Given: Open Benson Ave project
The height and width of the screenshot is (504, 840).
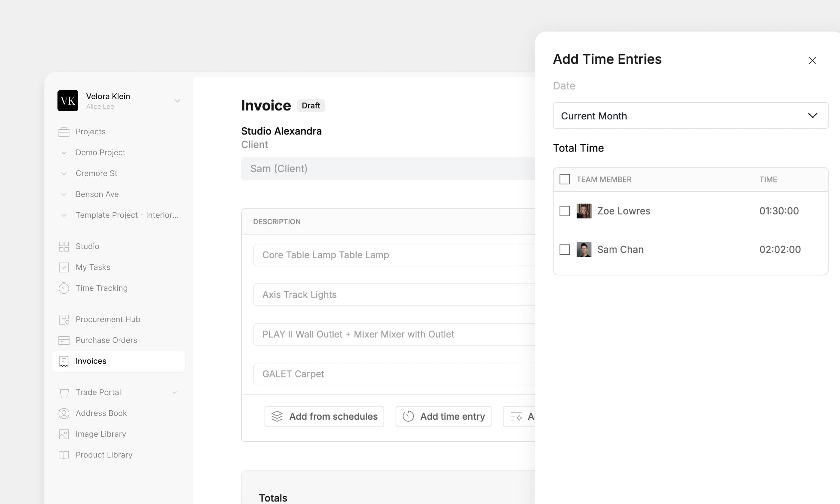Looking at the screenshot, I should coord(97,195).
